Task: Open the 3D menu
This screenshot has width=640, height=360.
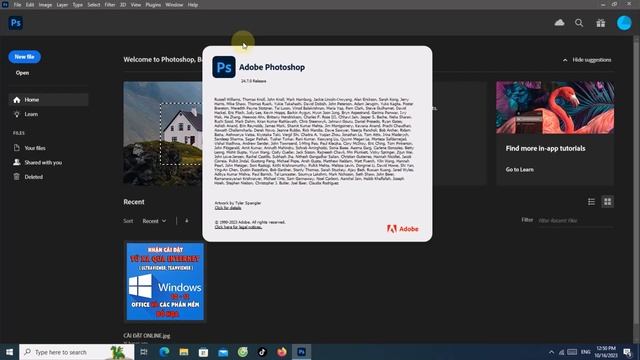Action: (x=123, y=5)
